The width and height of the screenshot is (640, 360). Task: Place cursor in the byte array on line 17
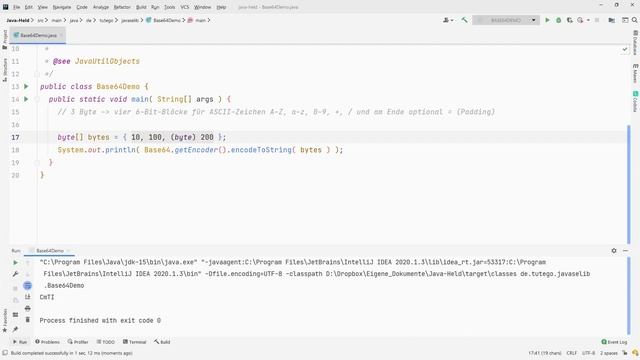point(172,137)
